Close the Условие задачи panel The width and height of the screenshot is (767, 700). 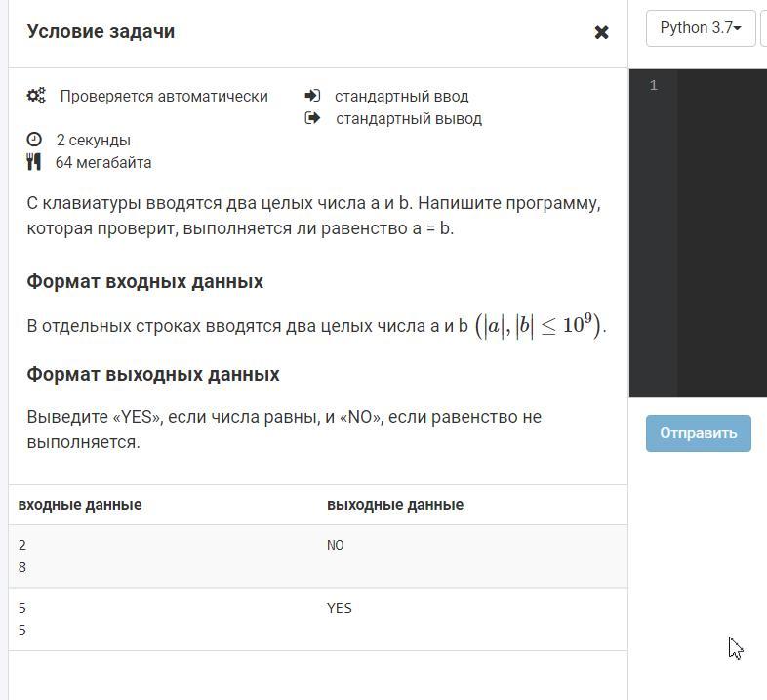pos(601,32)
